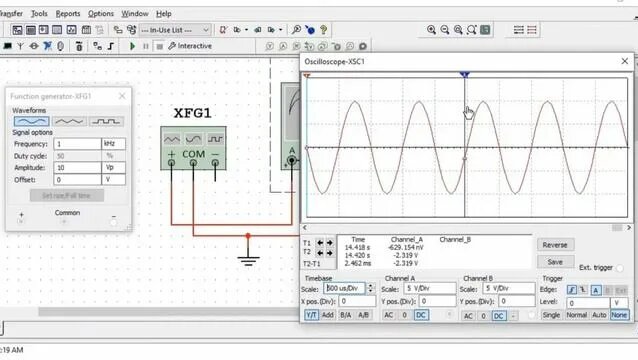638x360 pixels.
Task: Click the help question mark icon
Action: click(x=323, y=30)
